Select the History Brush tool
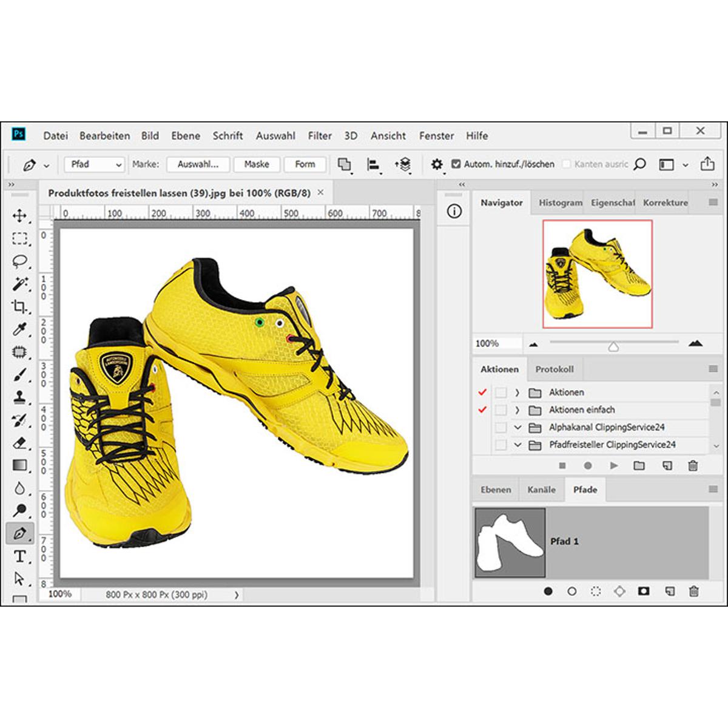728x728 pixels. click(19, 420)
